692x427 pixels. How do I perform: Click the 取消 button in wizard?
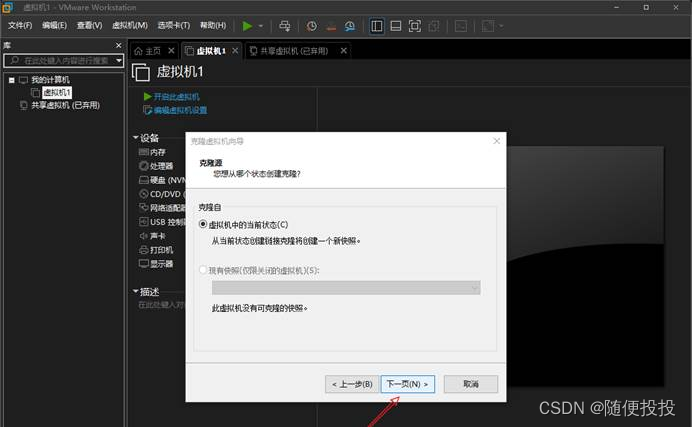tap(471, 384)
